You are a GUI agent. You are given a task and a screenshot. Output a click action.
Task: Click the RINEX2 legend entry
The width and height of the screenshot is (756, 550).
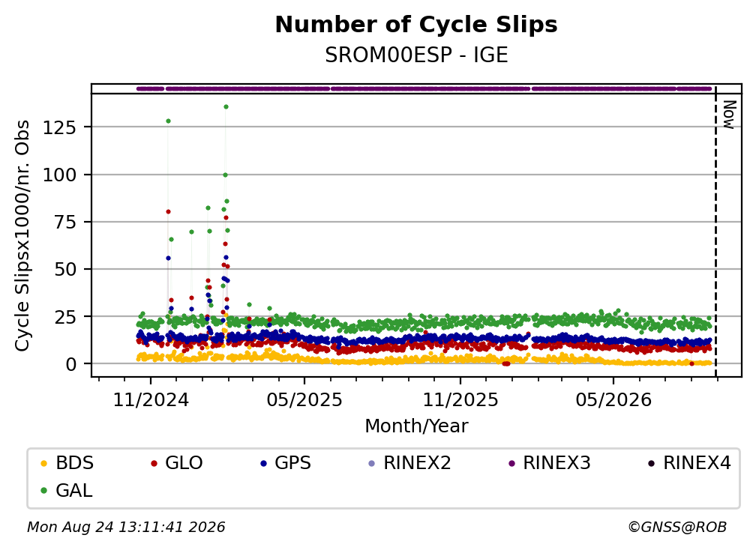pos(409,463)
